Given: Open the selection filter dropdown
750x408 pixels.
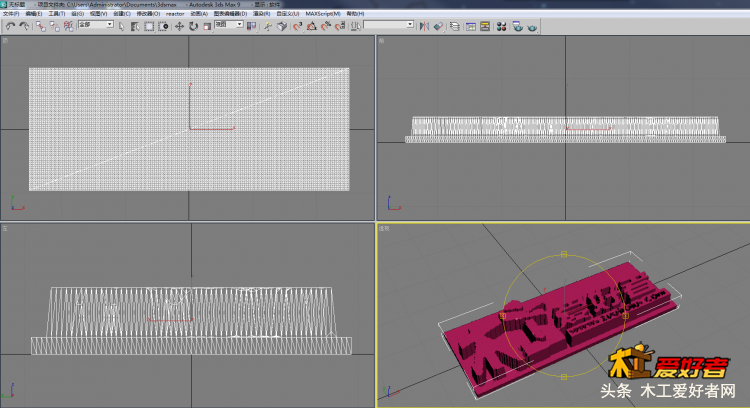Looking at the screenshot, I should [x=96, y=24].
